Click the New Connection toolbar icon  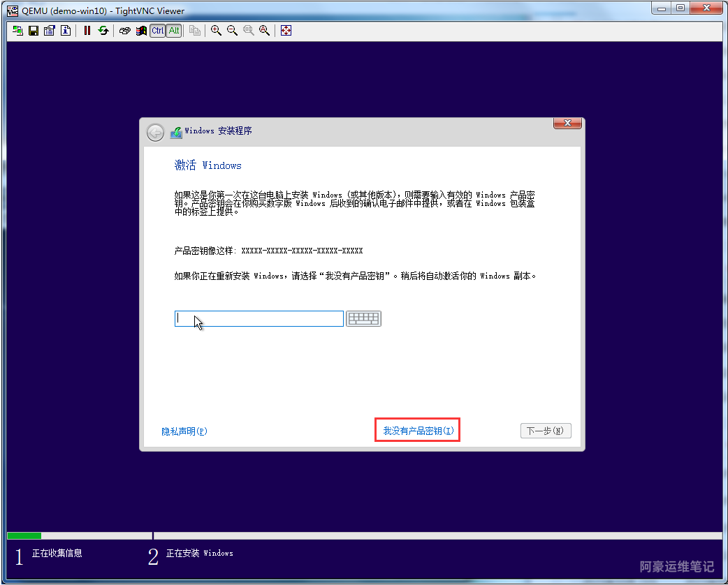point(17,31)
